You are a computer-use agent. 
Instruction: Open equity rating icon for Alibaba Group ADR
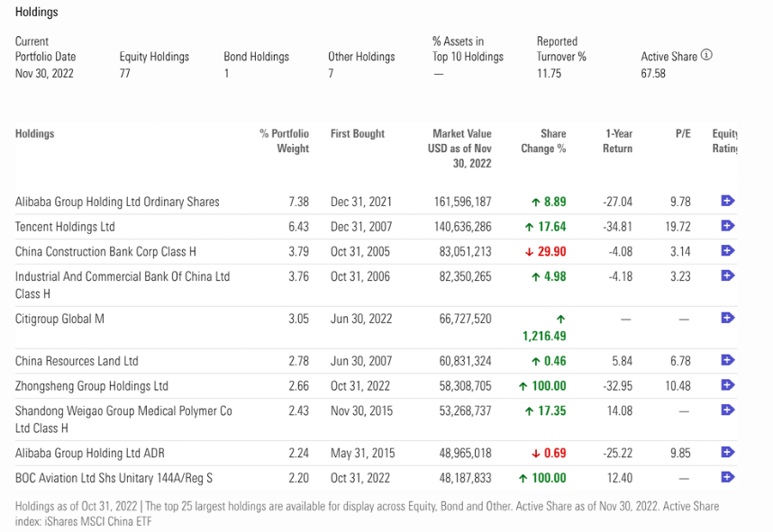click(728, 452)
